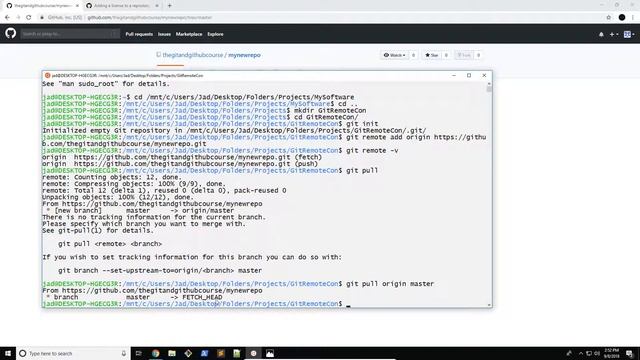Open Task View from the taskbar
Screen dimensions: 640x360
[x=139, y=353]
